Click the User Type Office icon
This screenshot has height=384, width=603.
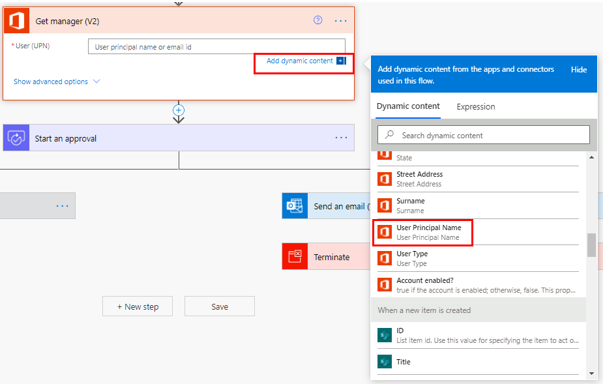point(384,258)
